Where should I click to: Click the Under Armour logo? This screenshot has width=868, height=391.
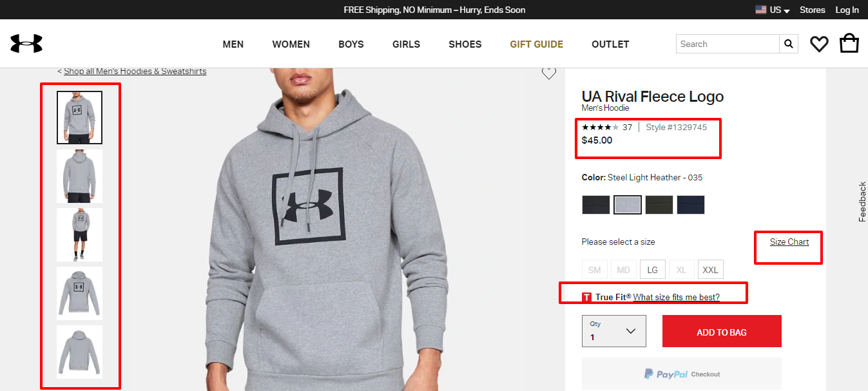pyautogui.click(x=26, y=44)
